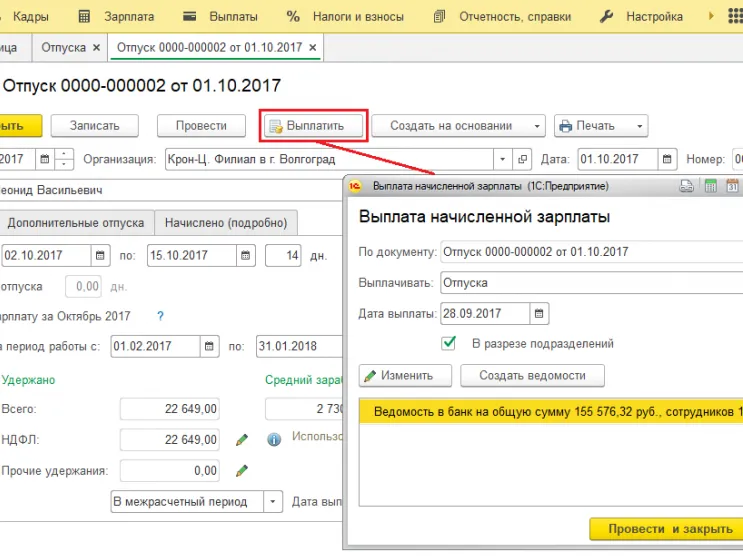Click the Зарплата calculator icon

84,17
